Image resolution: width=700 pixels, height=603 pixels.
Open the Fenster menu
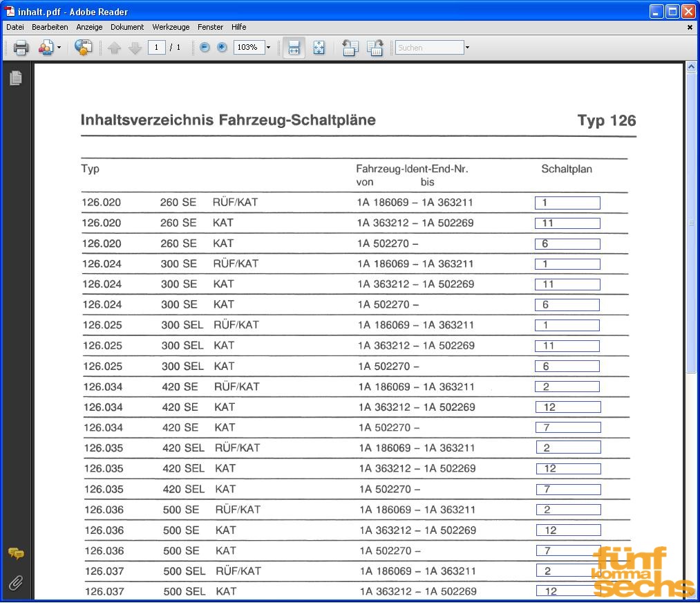click(210, 27)
